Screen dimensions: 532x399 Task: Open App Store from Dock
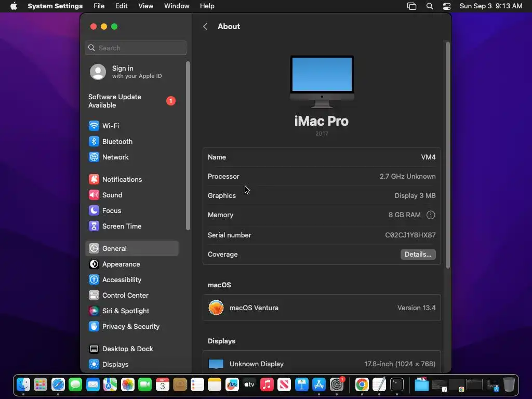point(319,385)
